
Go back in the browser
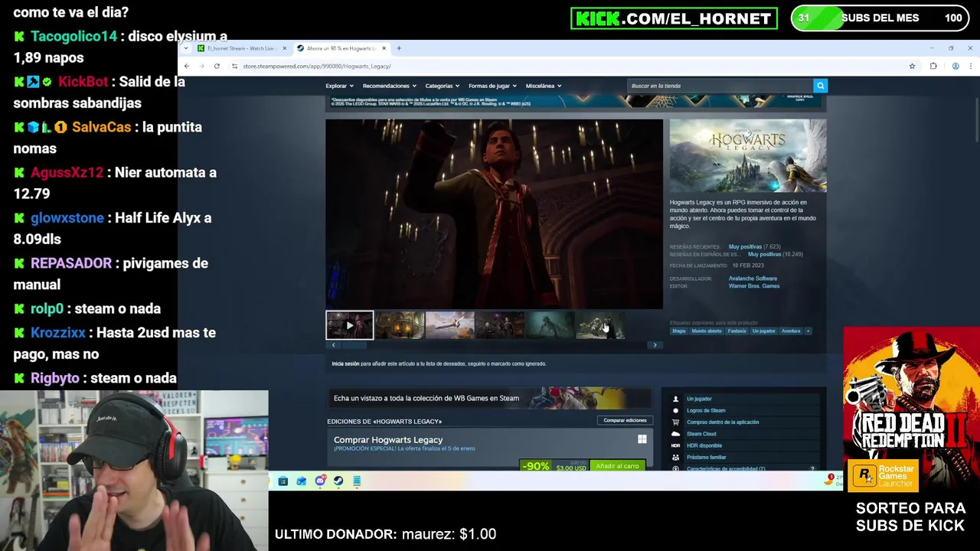pos(187,67)
